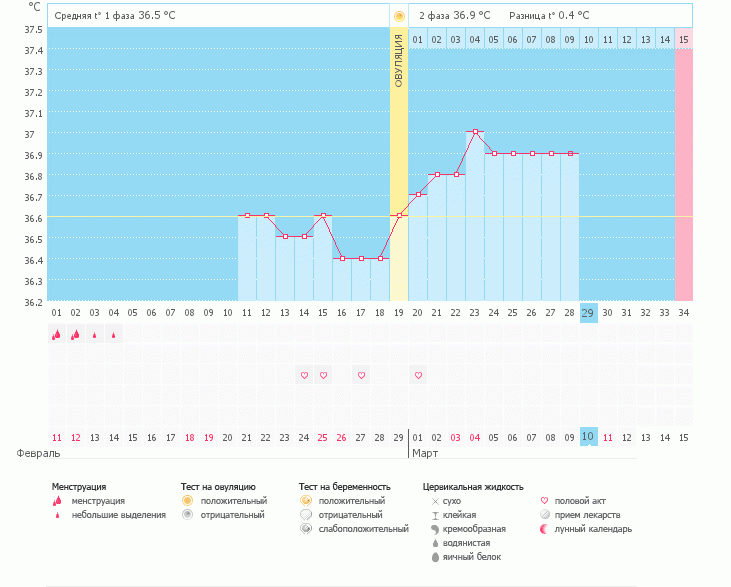Viewport: 731px width, 587px height.
Task: Click the heart icon on cycle day 14
Action: [304, 375]
